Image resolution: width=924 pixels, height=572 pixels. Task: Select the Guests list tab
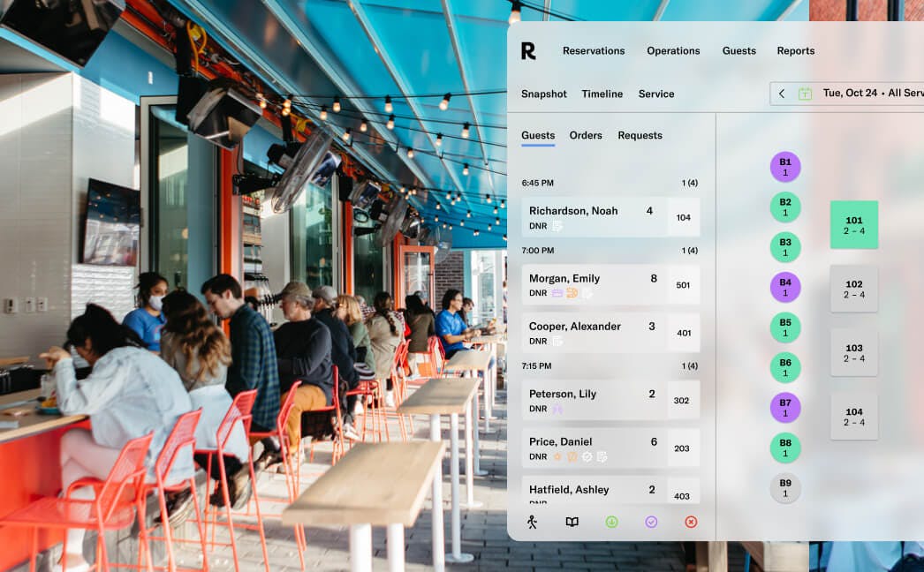point(538,135)
